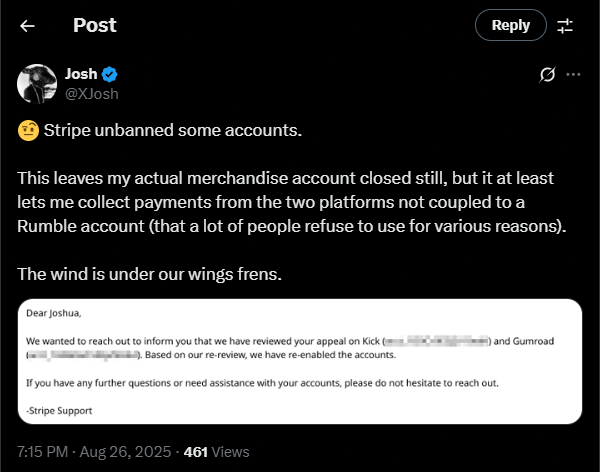Open the attached Stripe email image

click(x=299, y=362)
